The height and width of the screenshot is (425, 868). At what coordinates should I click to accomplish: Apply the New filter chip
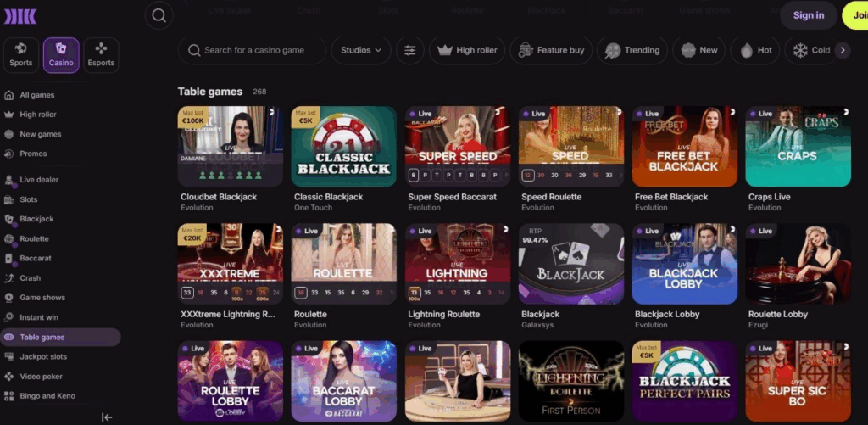(x=699, y=50)
